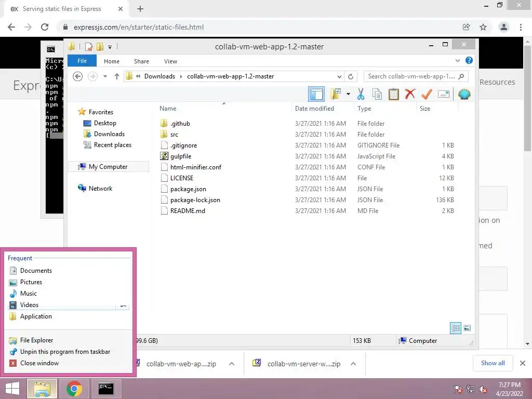The height and width of the screenshot is (399, 532).
Task: Click the blue shell icon in the toolbar
Action: pyautogui.click(x=464, y=94)
